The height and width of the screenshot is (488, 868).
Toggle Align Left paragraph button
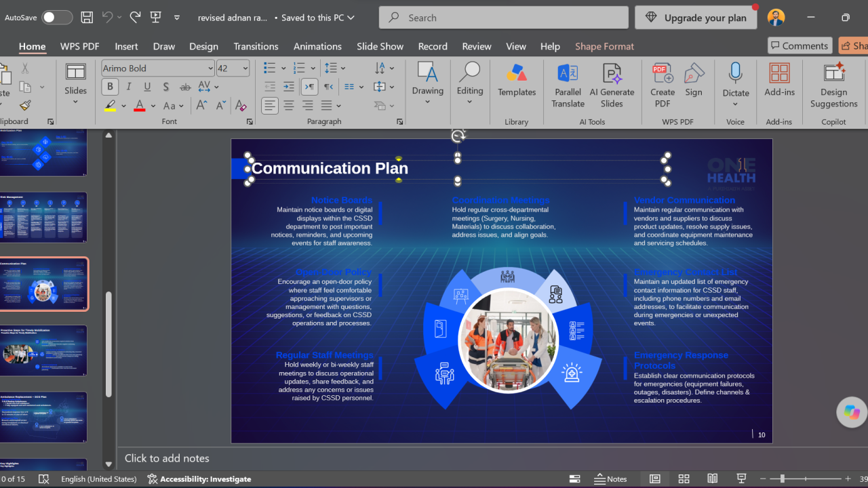270,106
